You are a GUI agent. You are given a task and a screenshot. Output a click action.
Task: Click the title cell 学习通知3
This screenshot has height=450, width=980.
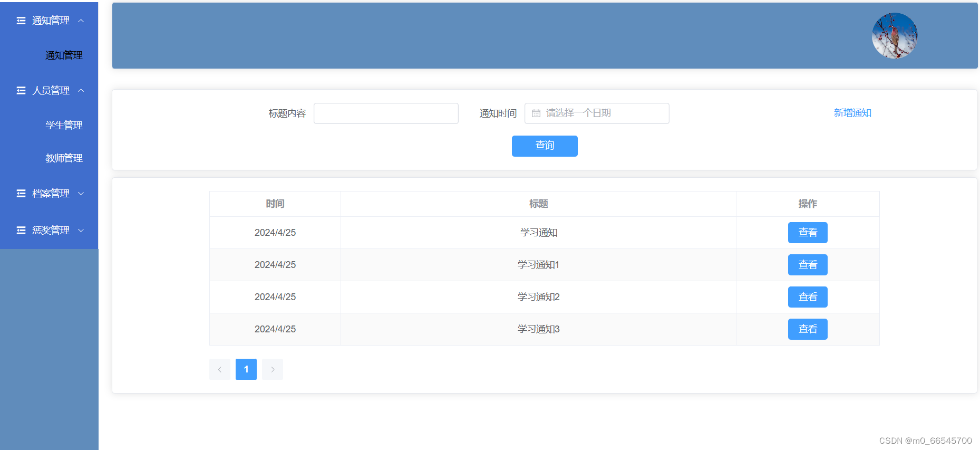tap(539, 329)
